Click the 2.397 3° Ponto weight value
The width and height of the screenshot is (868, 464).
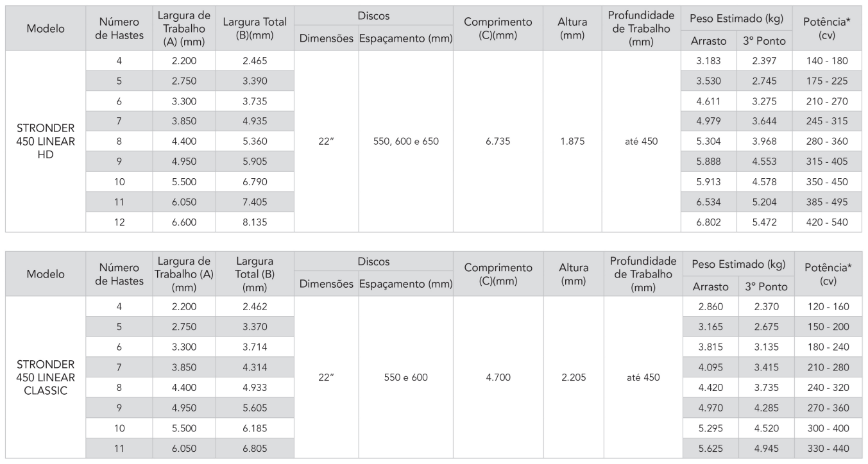(x=763, y=61)
